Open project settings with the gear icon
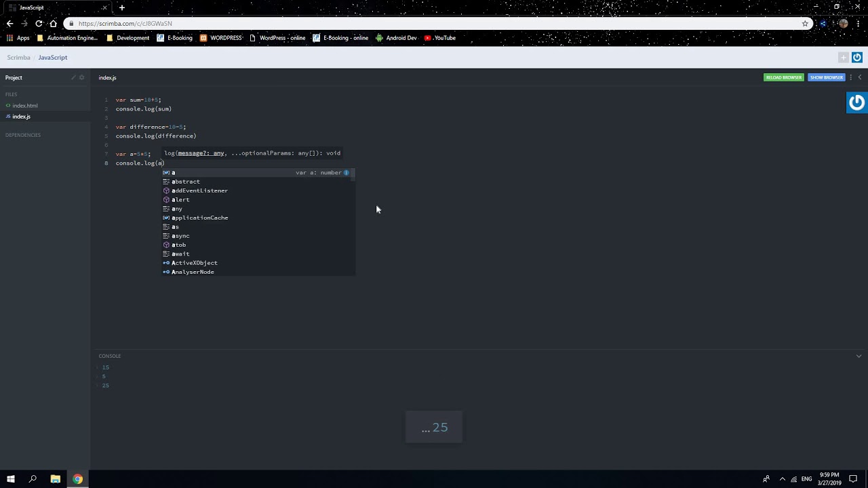 [x=82, y=77]
